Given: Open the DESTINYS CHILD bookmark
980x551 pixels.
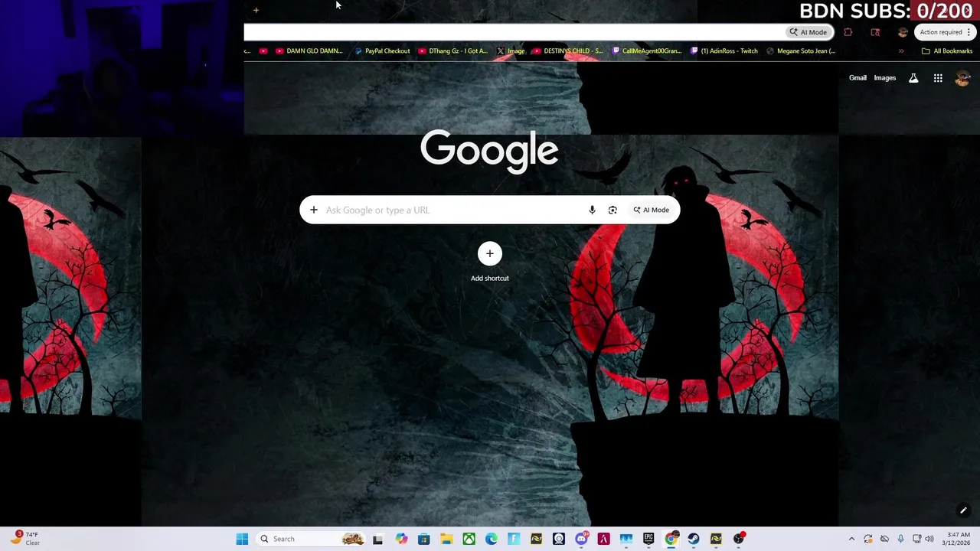Looking at the screenshot, I should (568, 51).
